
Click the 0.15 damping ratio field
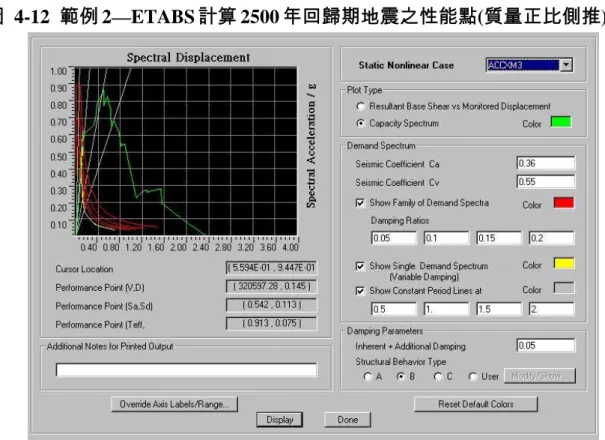tap(499, 238)
